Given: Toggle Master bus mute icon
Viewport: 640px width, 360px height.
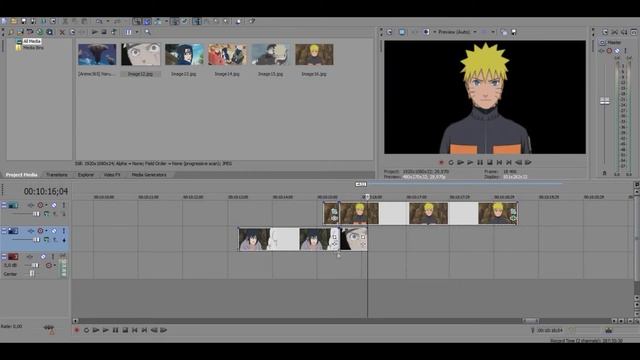Looking at the screenshot, I should pyautogui.click(x=617, y=51).
